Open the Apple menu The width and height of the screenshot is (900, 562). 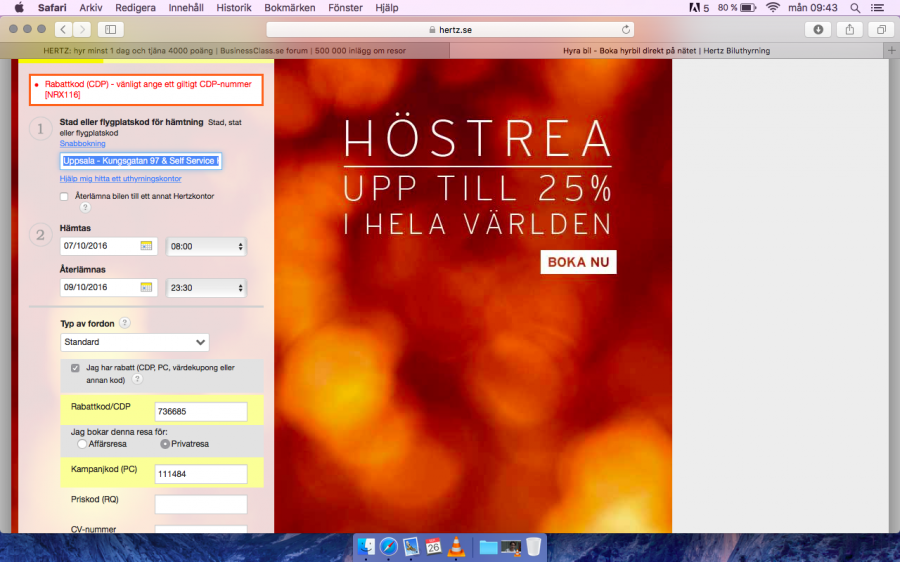click(19, 7)
